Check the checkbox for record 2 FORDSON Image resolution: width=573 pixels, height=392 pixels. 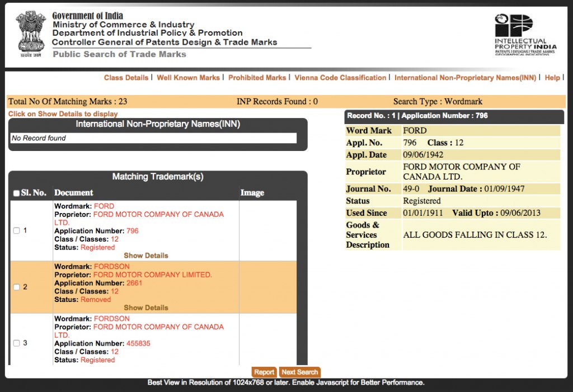pos(16,286)
